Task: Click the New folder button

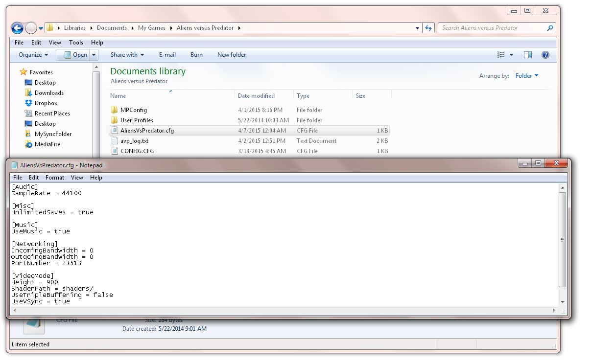Action: 232,55
